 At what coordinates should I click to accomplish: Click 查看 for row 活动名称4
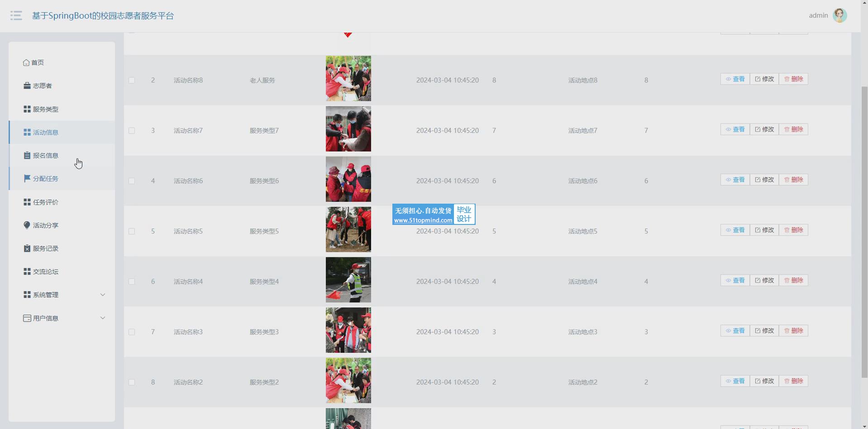[x=735, y=280]
